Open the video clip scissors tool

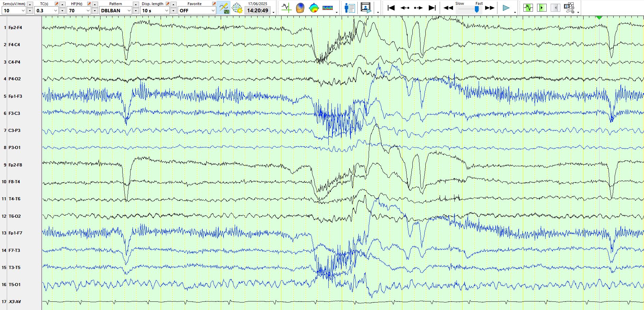[569, 8]
